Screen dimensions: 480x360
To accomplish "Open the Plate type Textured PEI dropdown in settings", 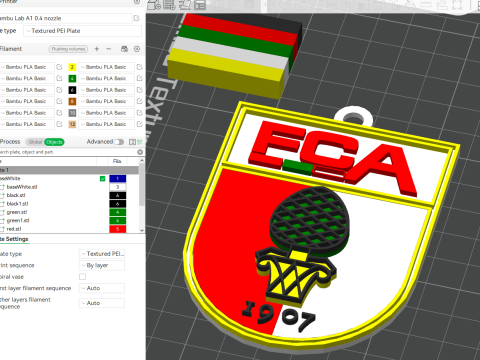I will coord(102,254).
